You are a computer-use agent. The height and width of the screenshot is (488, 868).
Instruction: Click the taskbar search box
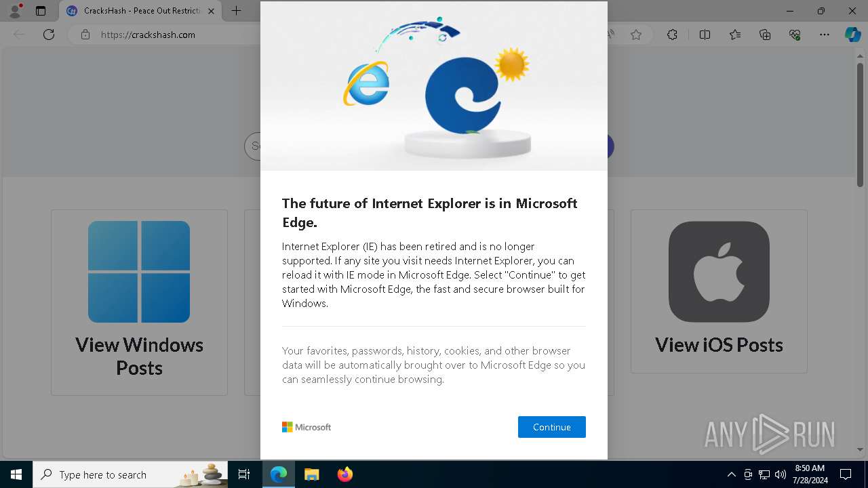click(130, 474)
